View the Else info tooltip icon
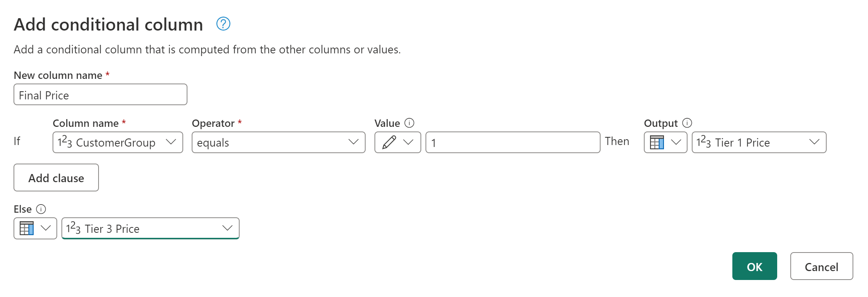The height and width of the screenshot is (297, 868). coord(41,209)
